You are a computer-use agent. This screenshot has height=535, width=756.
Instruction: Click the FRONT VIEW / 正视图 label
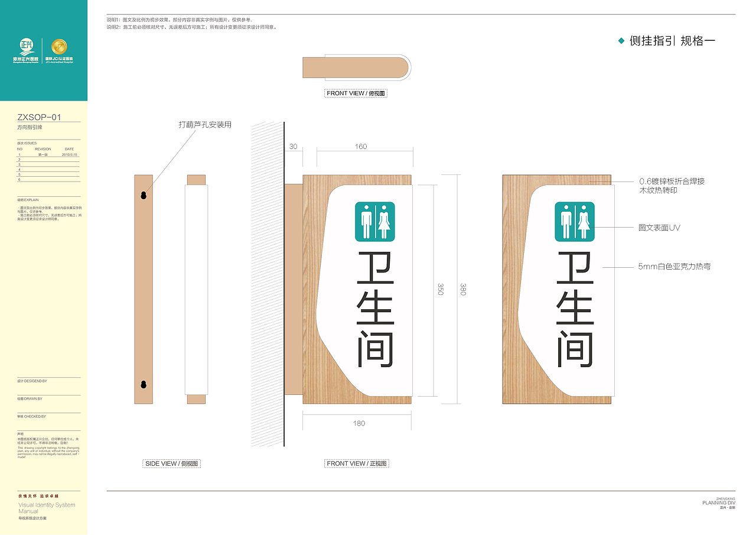pyautogui.click(x=356, y=463)
